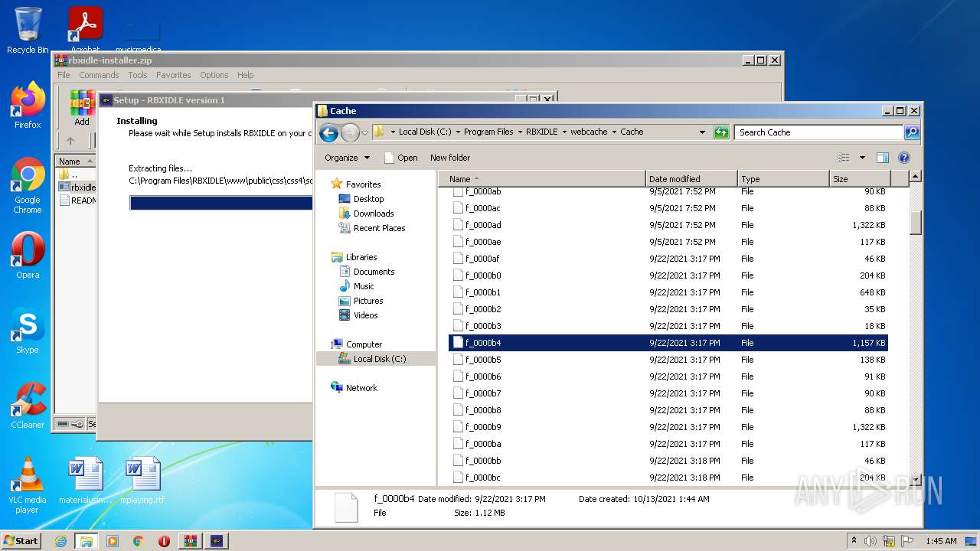
Task: Open the change view dropdown arrow
Action: 862,158
